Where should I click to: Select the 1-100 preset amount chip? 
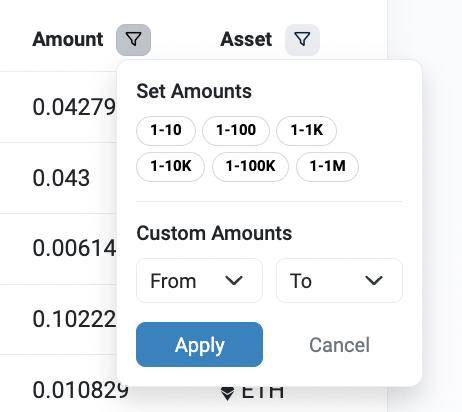point(236,131)
